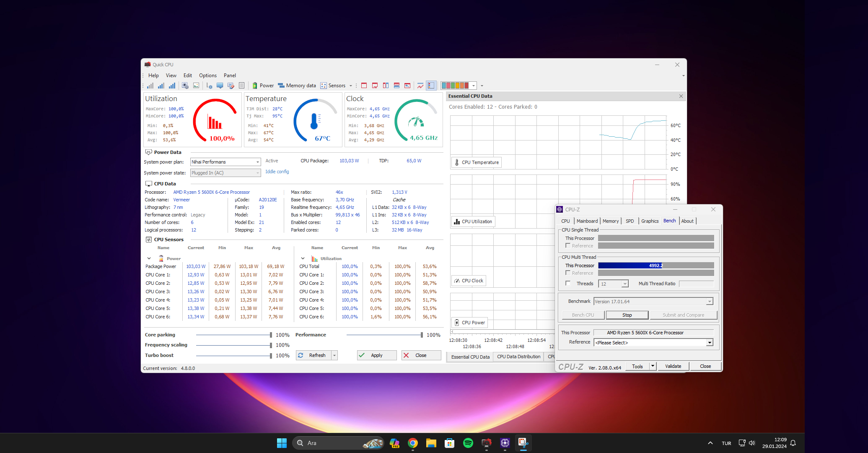Switch to the Graphics tab in CPU-Z
Screen dimensions: 868x453
click(650, 221)
